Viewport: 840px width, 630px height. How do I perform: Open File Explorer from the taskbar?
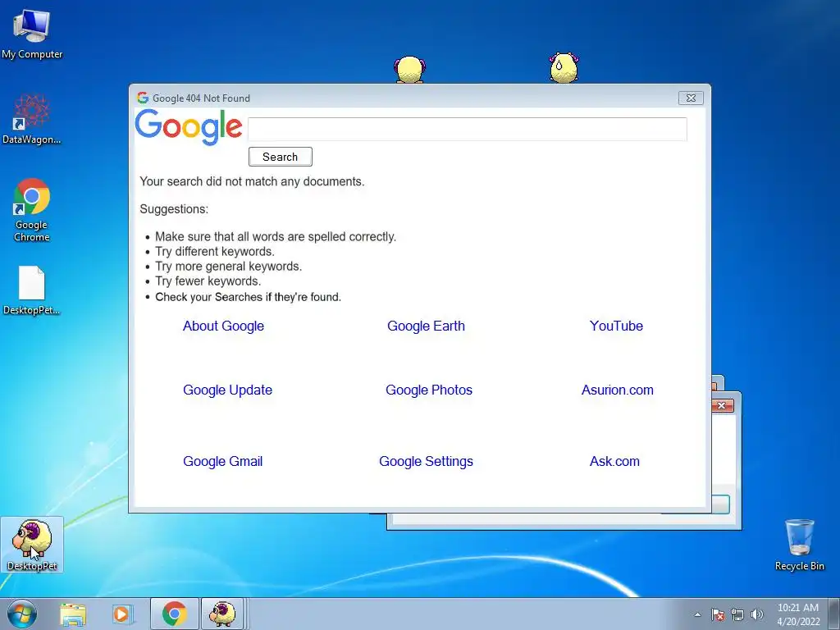coord(73,614)
